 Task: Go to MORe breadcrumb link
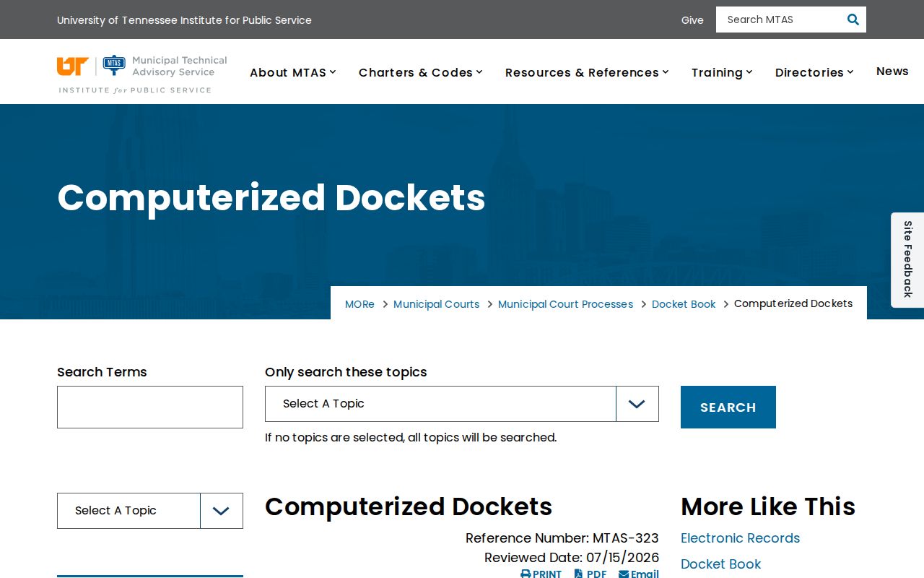pyautogui.click(x=359, y=304)
